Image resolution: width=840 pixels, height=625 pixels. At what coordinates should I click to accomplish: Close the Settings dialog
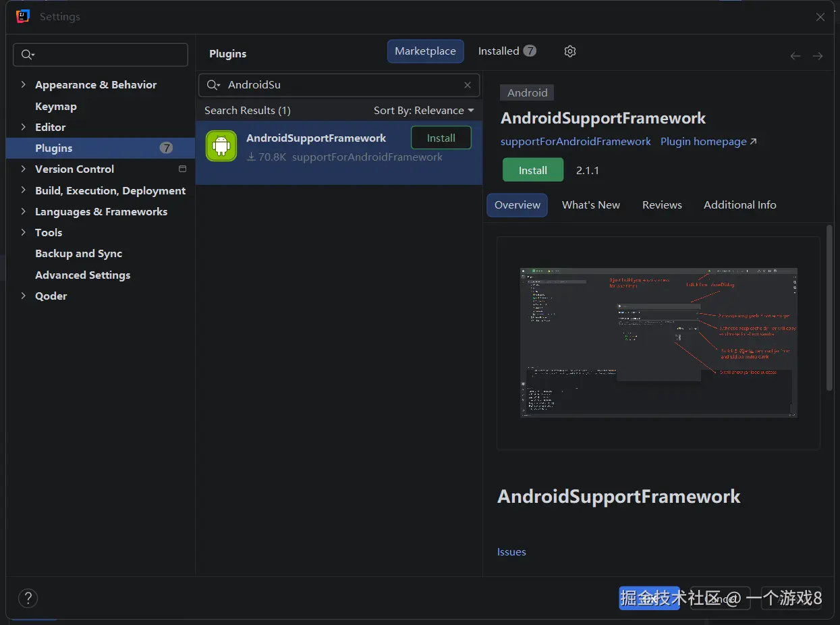(x=820, y=17)
